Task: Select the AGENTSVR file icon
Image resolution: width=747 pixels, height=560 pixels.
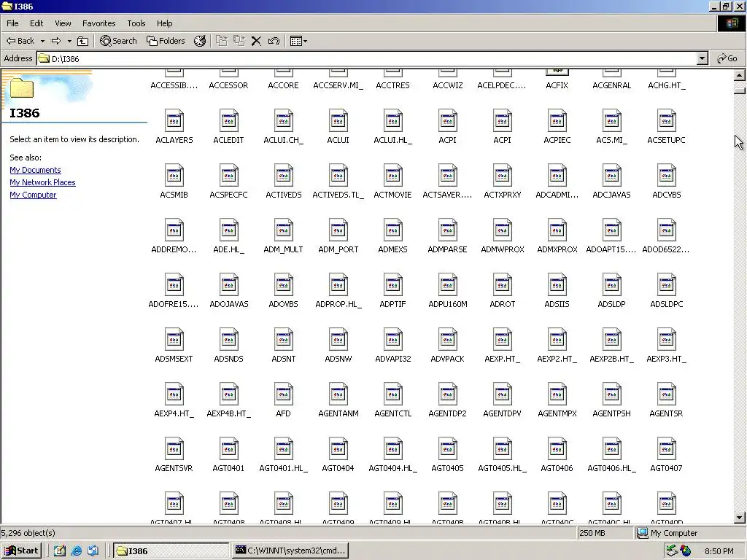Action: (174, 449)
